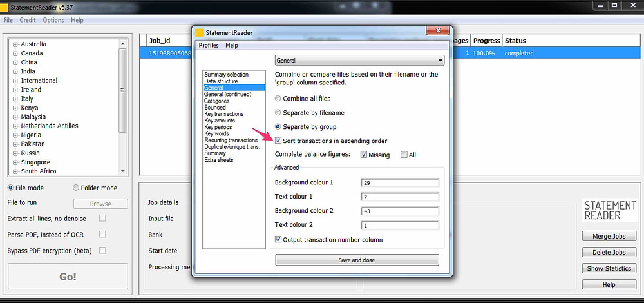Select Extra sheets in settings list
The width and height of the screenshot is (644, 303).
[219, 160]
